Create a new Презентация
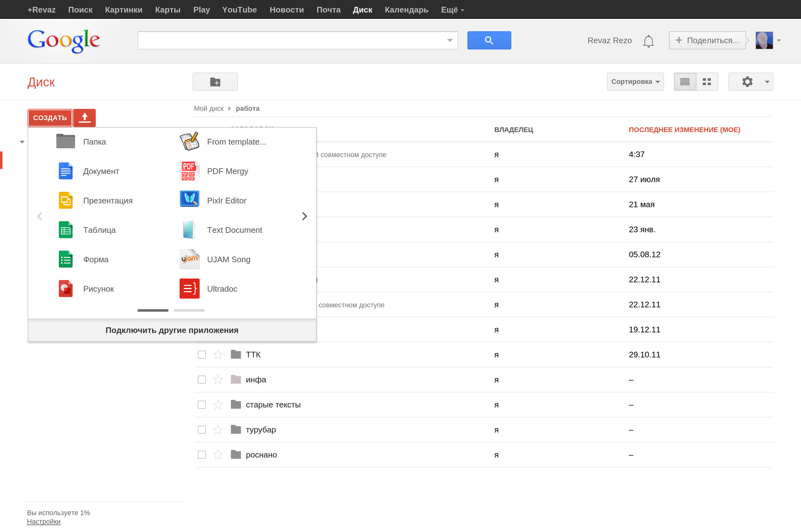801x532 pixels. coord(95,201)
